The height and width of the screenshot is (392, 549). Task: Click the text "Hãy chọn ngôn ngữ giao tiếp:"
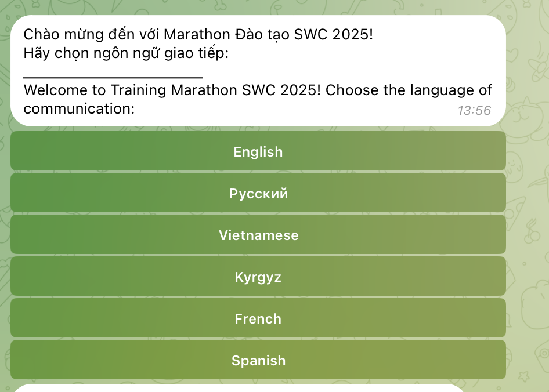click(126, 54)
